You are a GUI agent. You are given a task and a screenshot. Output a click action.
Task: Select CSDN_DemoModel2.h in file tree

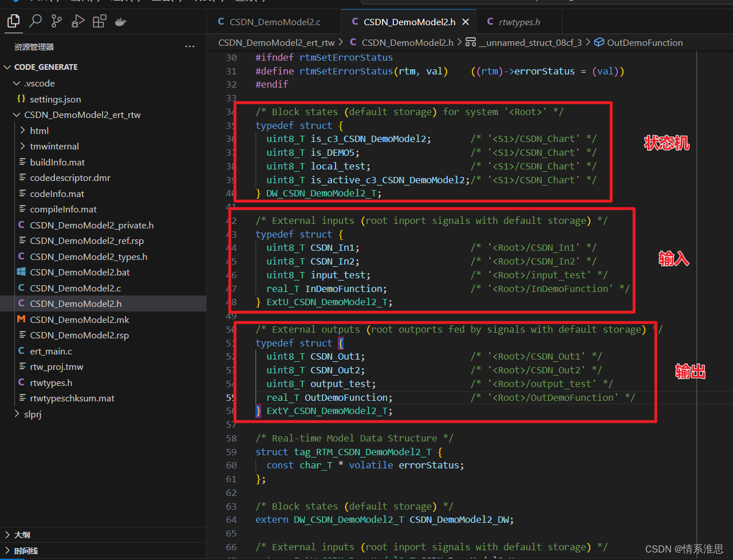pos(103,303)
